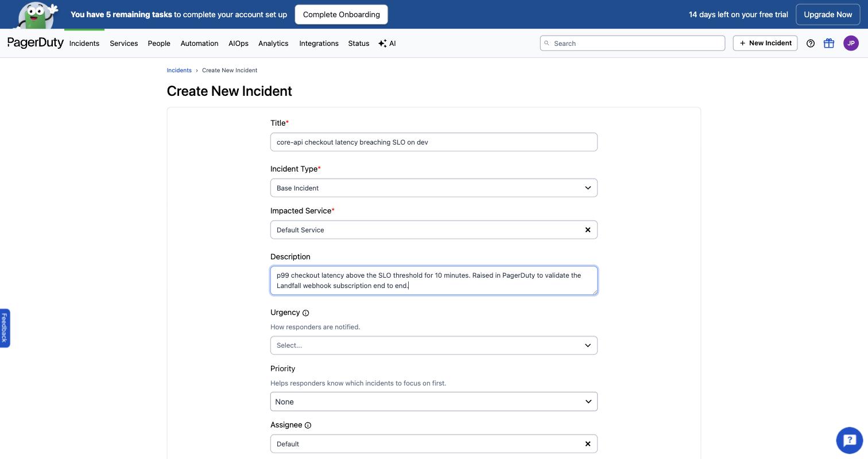The width and height of the screenshot is (868, 459).
Task: Open the Integrations menu
Action: pyautogui.click(x=319, y=44)
